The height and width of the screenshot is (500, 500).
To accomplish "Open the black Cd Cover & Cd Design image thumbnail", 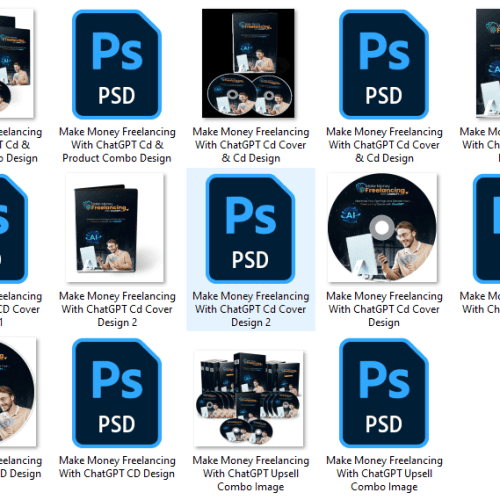I will tap(248, 63).
